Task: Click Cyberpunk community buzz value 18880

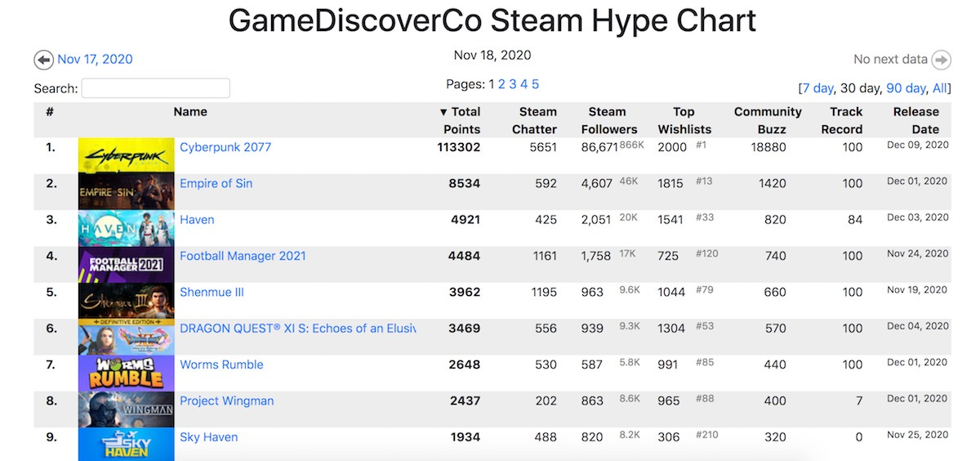Action: pyautogui.click(x=768, y=147)
